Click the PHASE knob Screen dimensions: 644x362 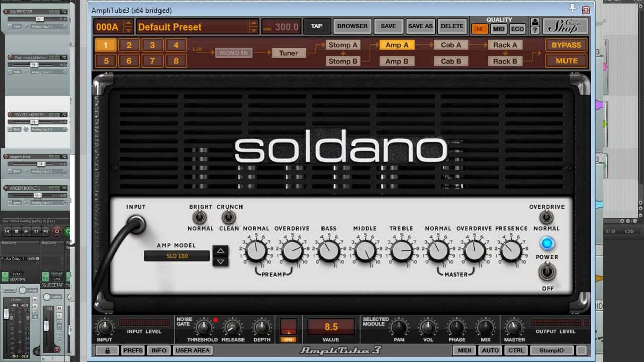457,327
